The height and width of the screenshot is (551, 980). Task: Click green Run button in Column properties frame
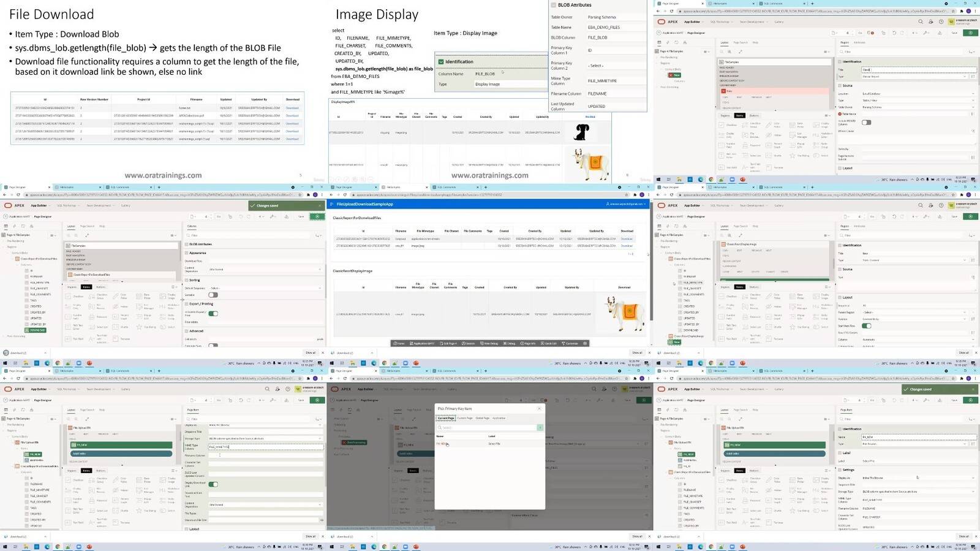317,216
